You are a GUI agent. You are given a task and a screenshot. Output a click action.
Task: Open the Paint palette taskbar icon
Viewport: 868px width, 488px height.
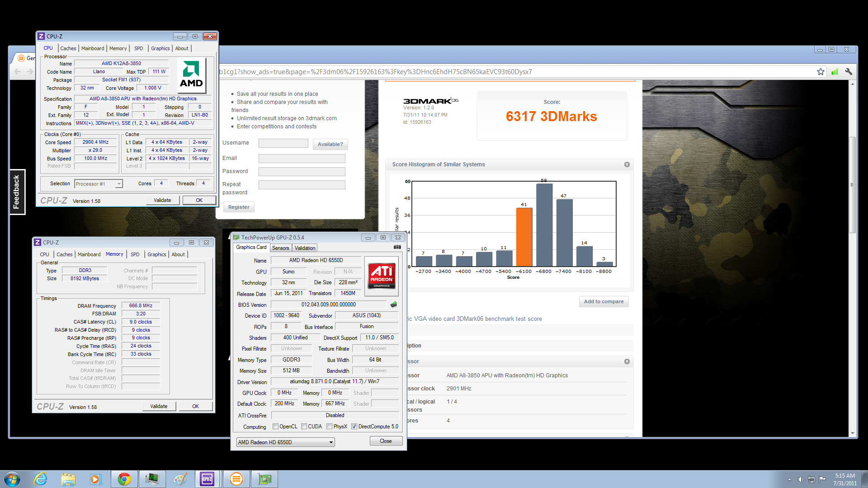tap(180, 479)
